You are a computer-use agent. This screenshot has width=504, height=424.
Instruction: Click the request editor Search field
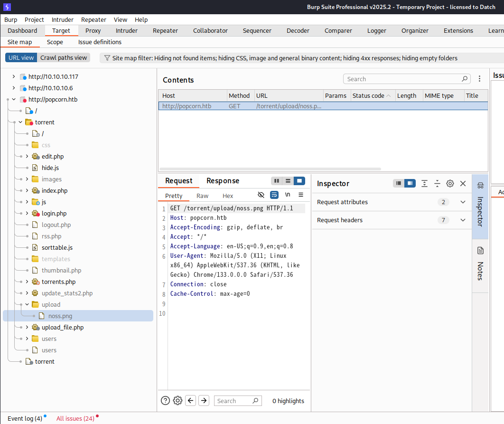point(238,401)
